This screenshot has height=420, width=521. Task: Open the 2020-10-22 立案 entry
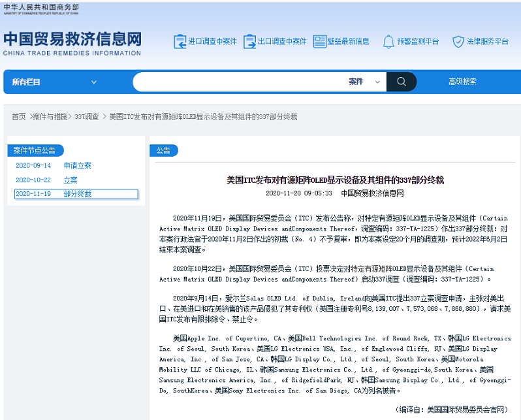click(46, 180)
